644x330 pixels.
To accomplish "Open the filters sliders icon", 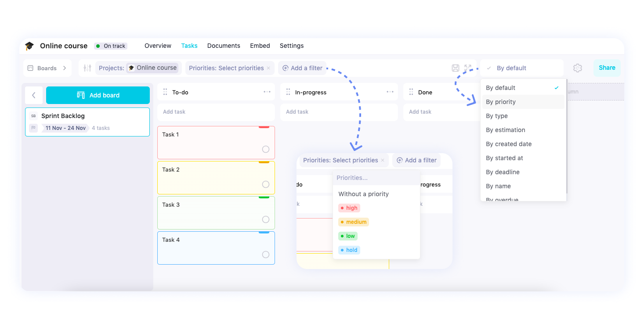I will coord(87,68).
